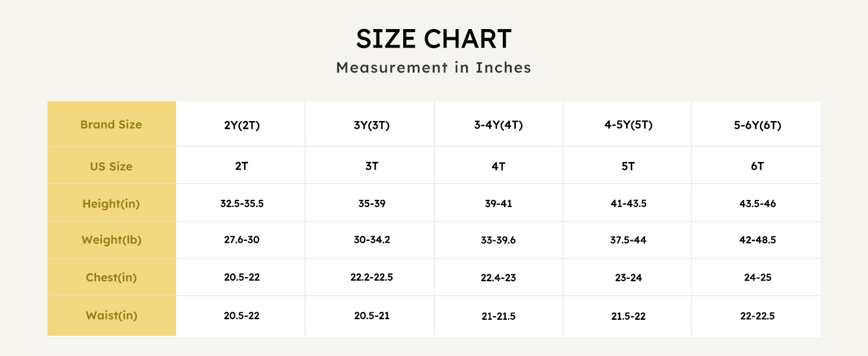868x356 pixels.
Task: Select the 5-6Y(6T) brand size cell
Action: click(757, 125)
